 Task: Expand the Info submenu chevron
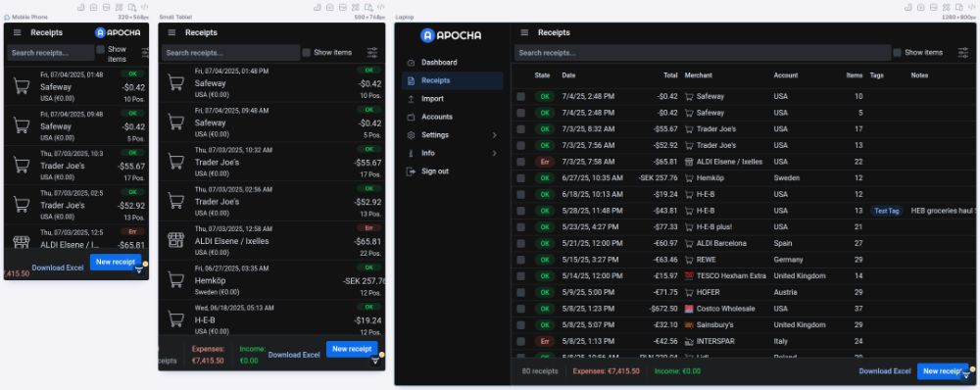(494, 153)
